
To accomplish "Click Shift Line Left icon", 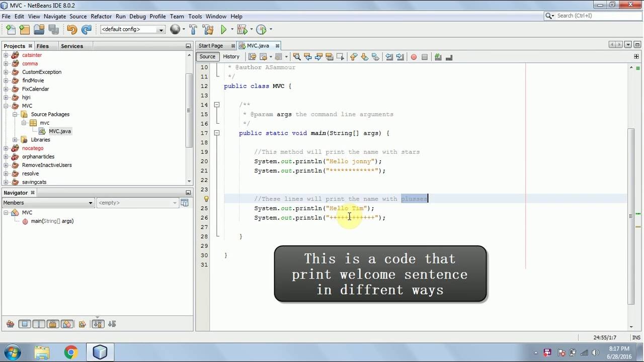I will 389,57.
